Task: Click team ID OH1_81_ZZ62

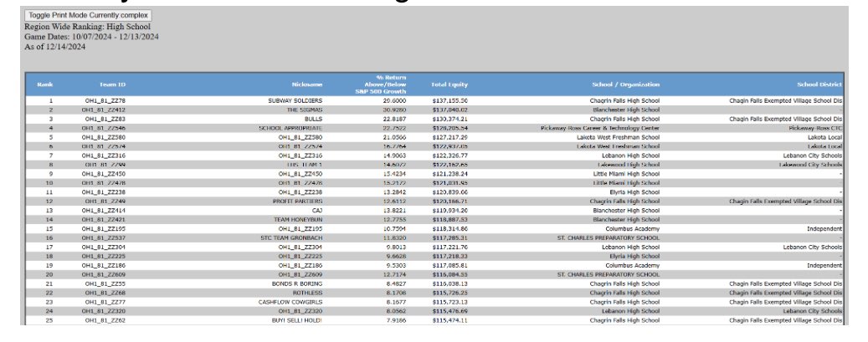Action: [105, 320]
